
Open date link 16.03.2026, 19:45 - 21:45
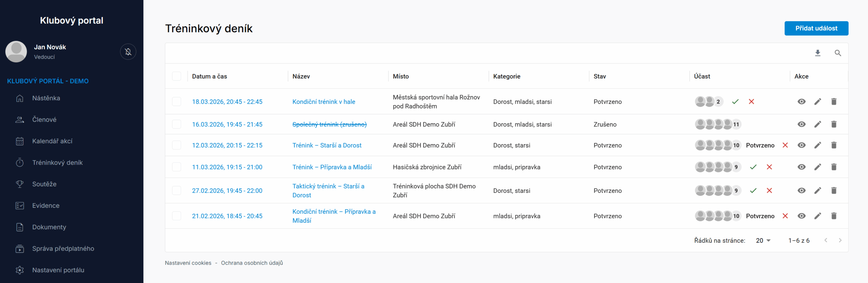(227, 124)
